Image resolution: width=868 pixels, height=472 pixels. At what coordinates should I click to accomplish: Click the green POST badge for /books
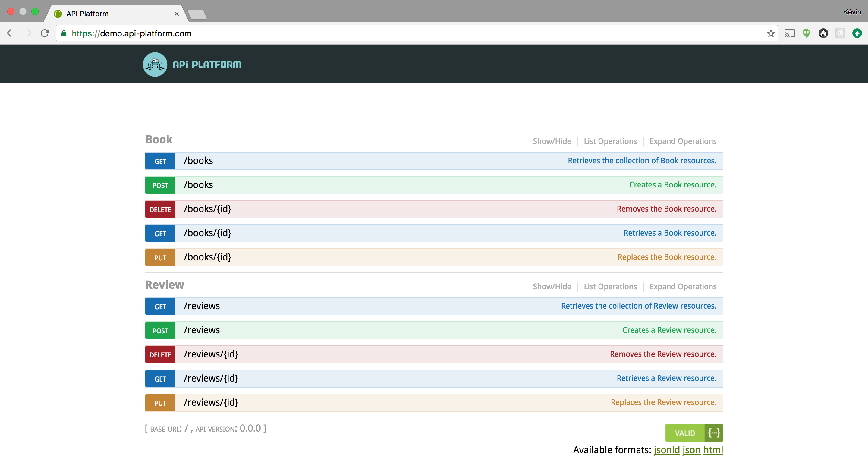160,185
